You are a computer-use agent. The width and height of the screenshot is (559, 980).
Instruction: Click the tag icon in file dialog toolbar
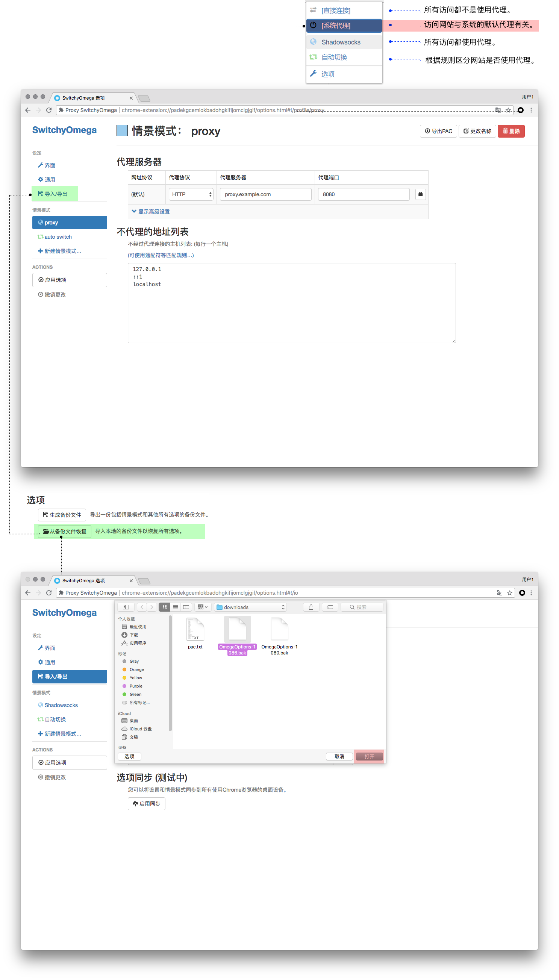point(330,607)
